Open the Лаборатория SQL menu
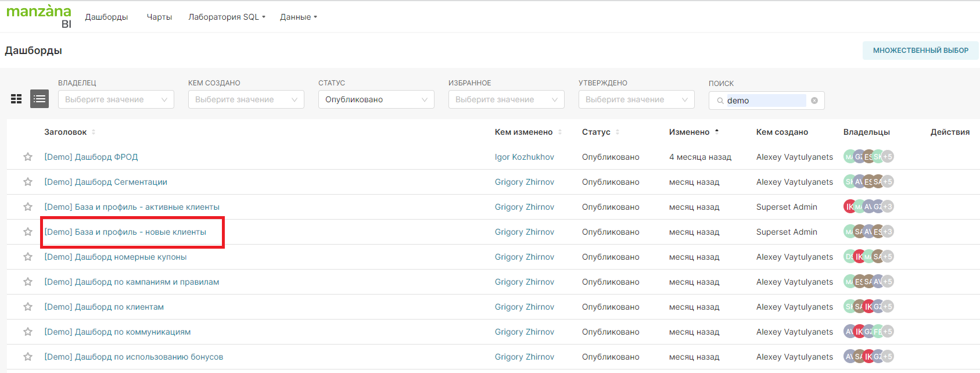Screen dimensions: 980x373 (227, 17)
